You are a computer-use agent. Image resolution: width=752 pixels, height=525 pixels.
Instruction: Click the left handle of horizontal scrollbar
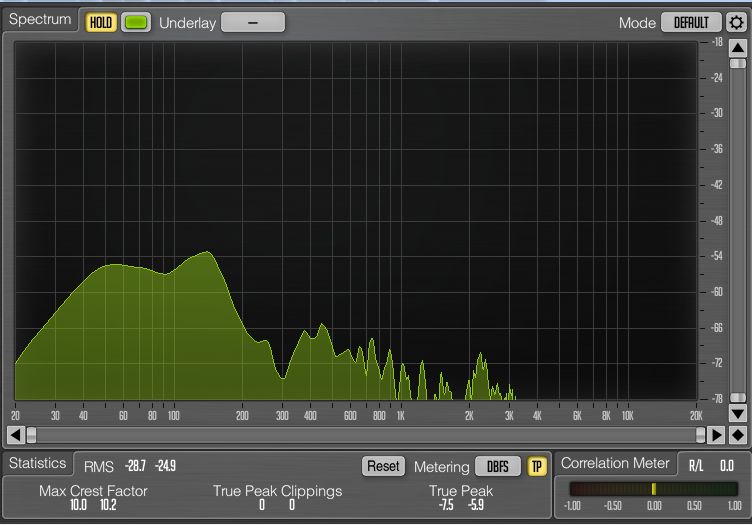pos(31,435)
